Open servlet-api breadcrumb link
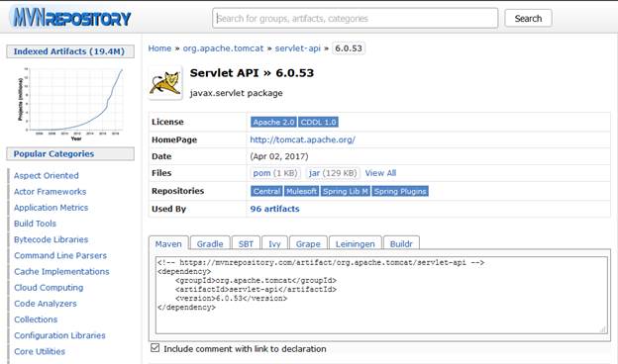The height and width of the screenshot is (364, 618). [x=297, y=48]
